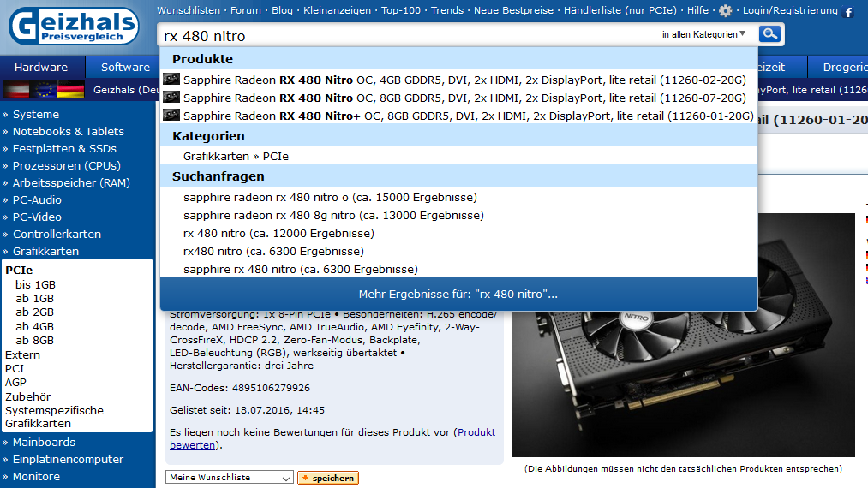
Task: Select the Germany flag icon
Action: 71,90
